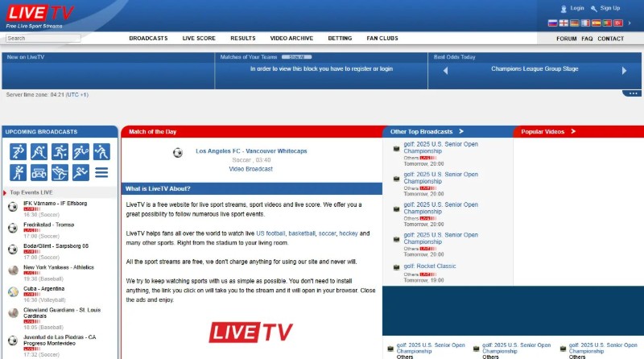
Task: Select the ice hockey sport icon
Action: pyautogui.click(x=39, y=151)
